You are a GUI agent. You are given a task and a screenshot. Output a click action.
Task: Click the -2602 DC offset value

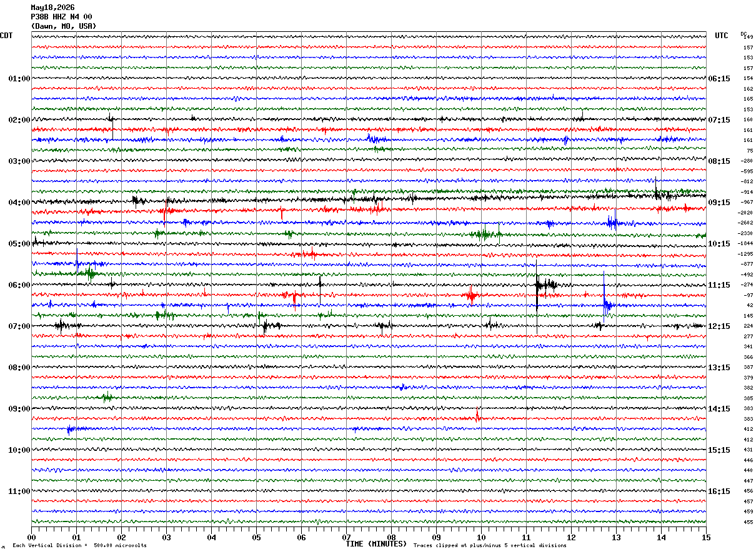746,223
